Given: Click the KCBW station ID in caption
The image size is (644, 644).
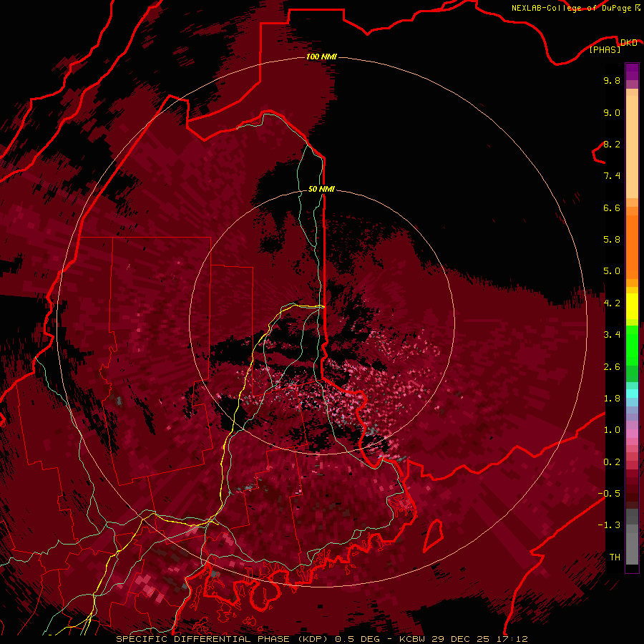Looking at the screenshot, I should pos(412,639).
